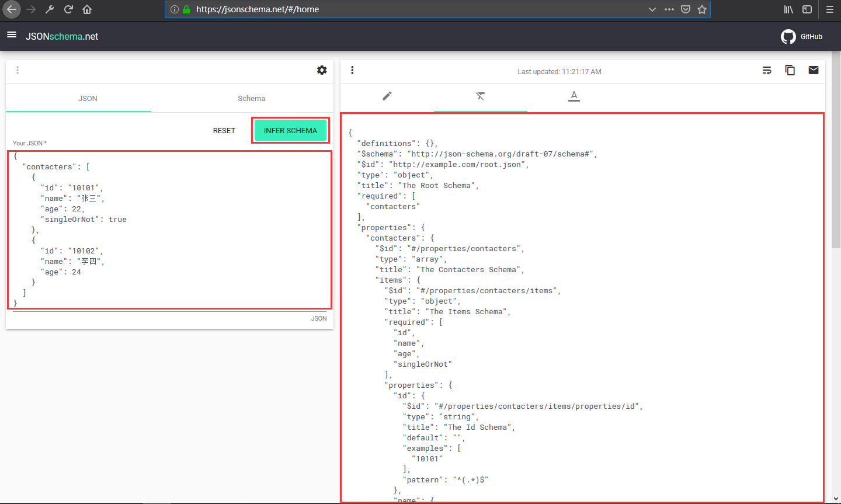Click inside the Your JSON text area
841x504 pixels.
click(169, 230)
